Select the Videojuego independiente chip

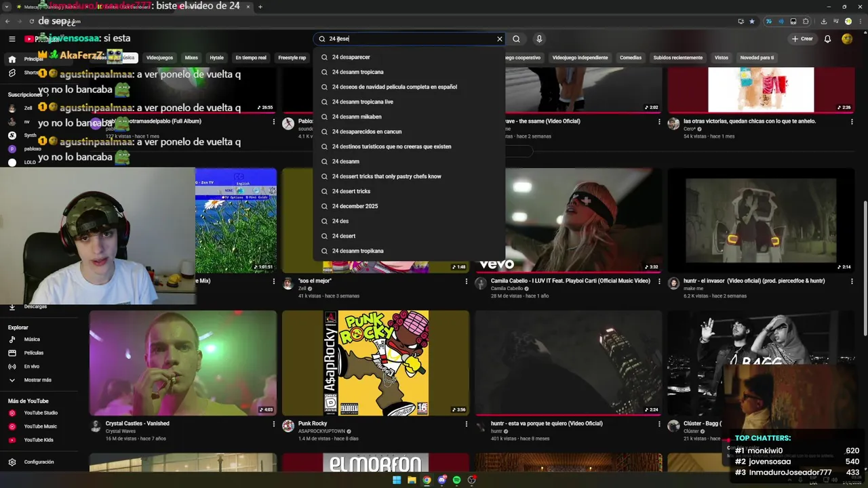pyautogui.click(x=580, y=58)
